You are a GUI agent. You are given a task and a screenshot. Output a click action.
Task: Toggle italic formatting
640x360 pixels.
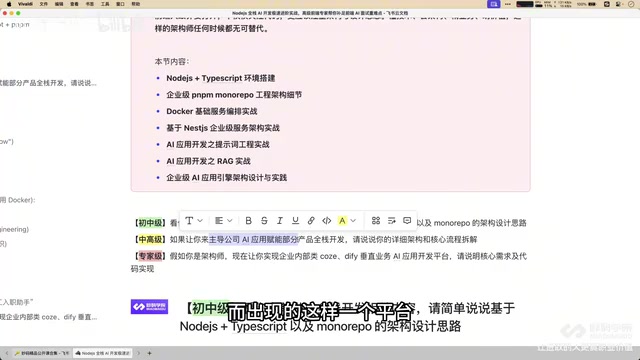(280, 221)
